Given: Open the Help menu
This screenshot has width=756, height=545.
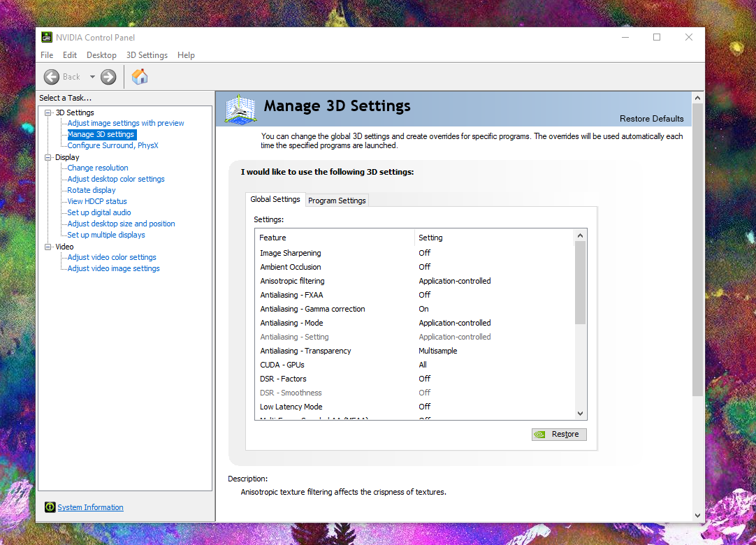Looking at the screenshot, I should (x=186, y=55).
